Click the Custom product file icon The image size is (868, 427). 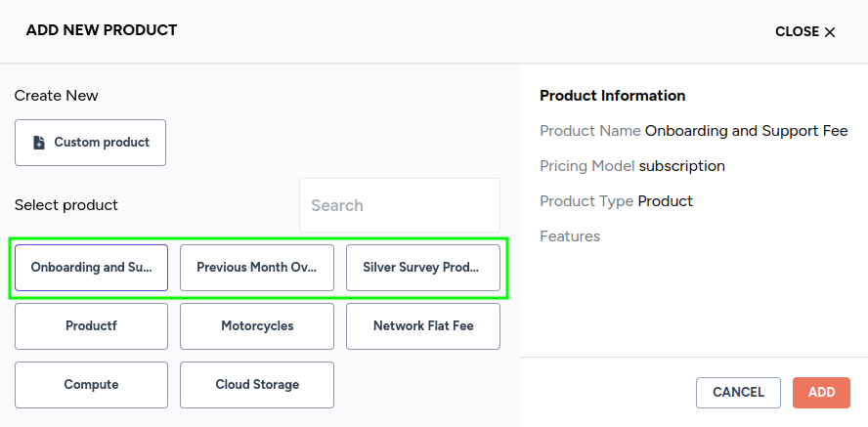click(39, 143)
